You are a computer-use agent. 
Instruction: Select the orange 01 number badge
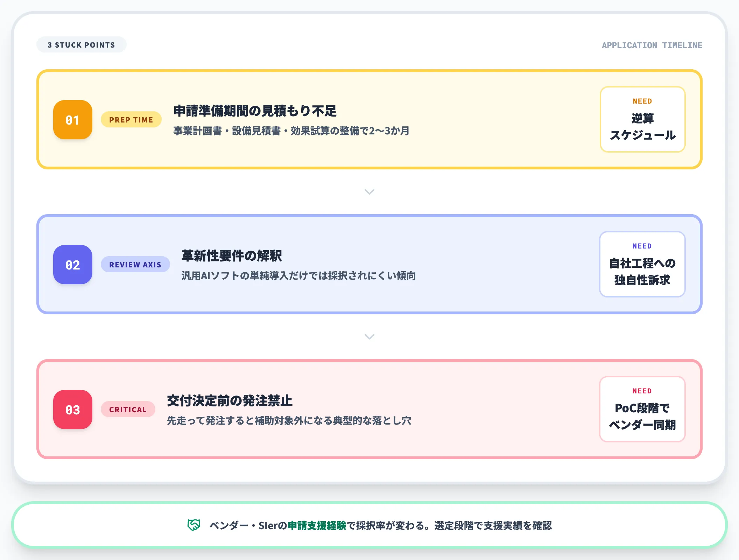[x=72, y=120]
